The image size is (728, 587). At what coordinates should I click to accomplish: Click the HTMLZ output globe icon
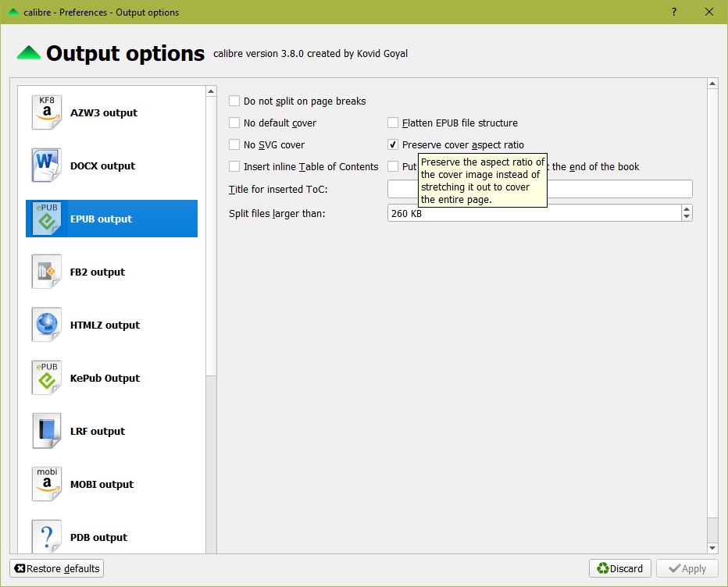(47, 325)
